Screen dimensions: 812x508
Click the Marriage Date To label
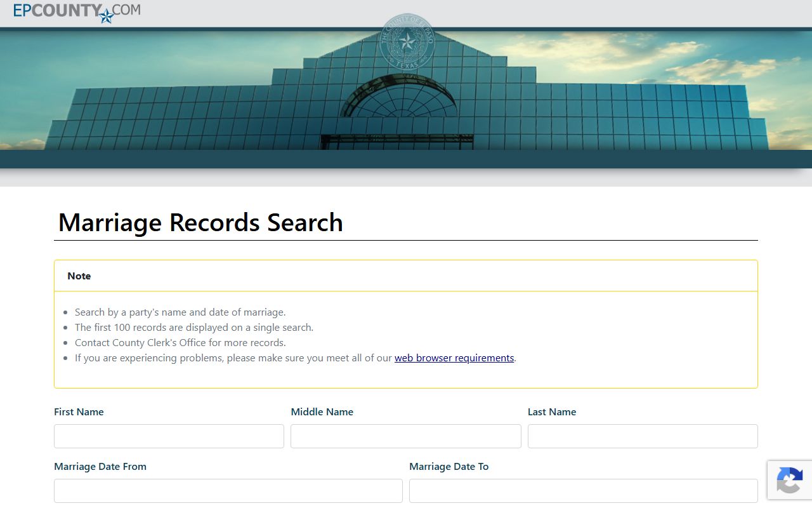[x=449, y=467]
